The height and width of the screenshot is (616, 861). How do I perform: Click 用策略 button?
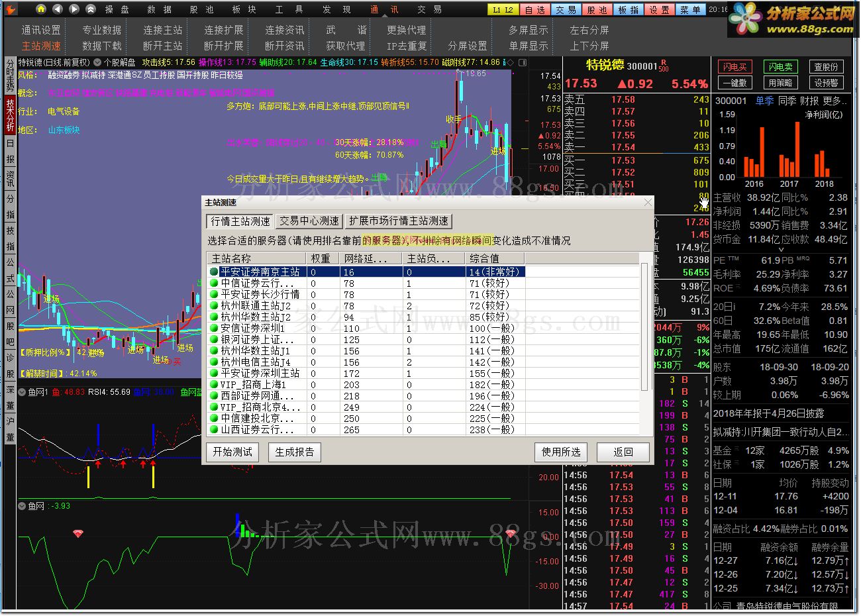(780, 83)
